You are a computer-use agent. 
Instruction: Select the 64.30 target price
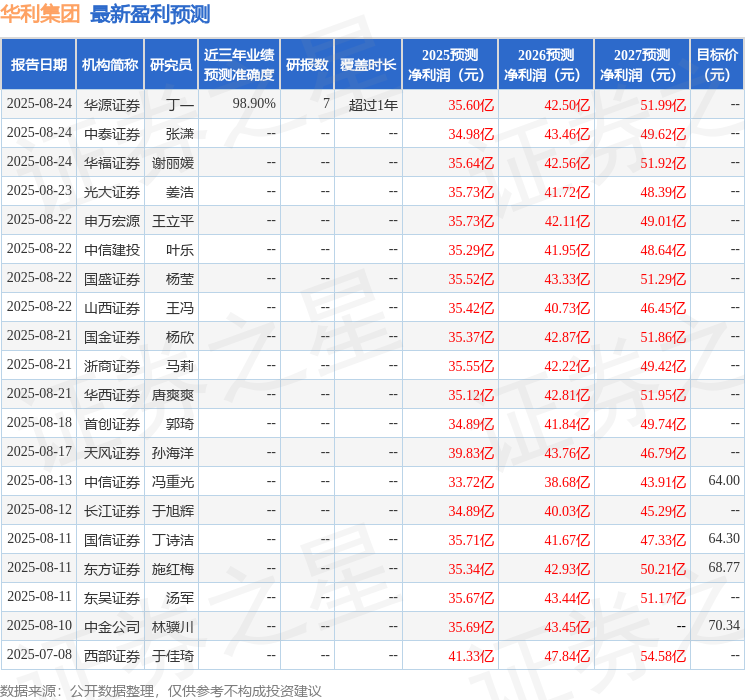click(x=724, y=538)
